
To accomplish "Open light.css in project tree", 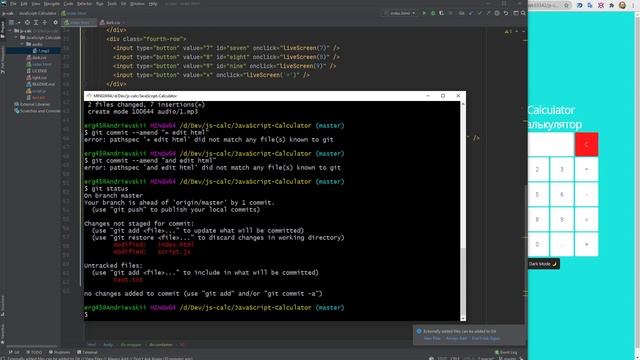I will (37, 77).
